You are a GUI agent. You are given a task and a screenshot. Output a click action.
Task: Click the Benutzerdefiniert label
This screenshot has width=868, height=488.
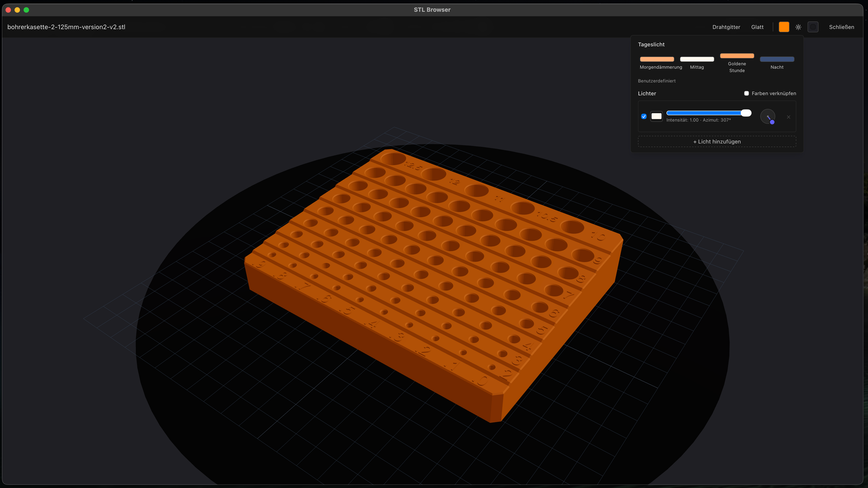pos(657,81)
